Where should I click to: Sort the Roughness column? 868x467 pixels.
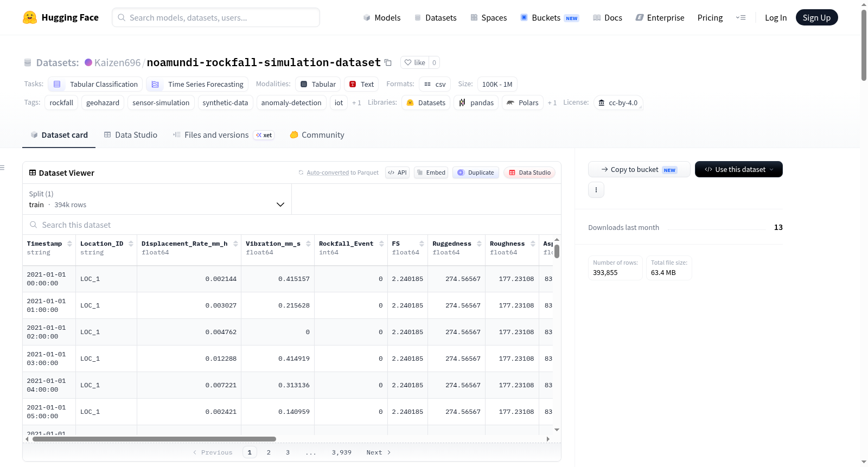[533, 244]
